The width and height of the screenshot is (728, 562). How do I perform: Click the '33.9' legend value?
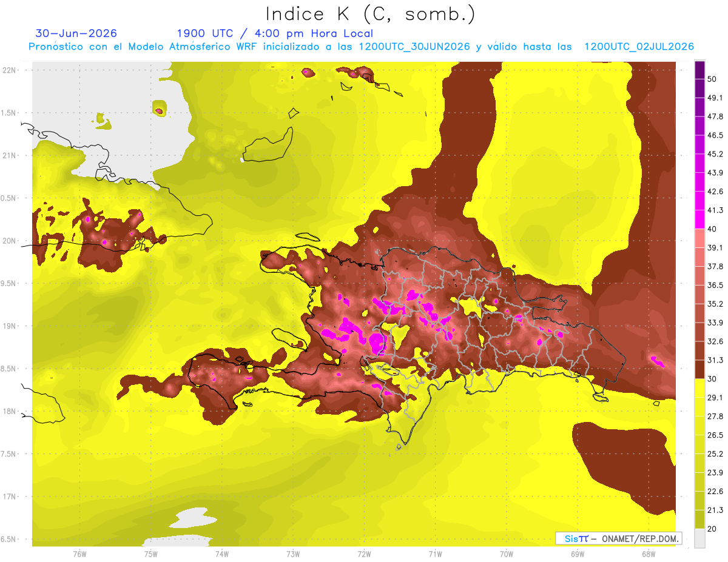[x=715, y=323]
